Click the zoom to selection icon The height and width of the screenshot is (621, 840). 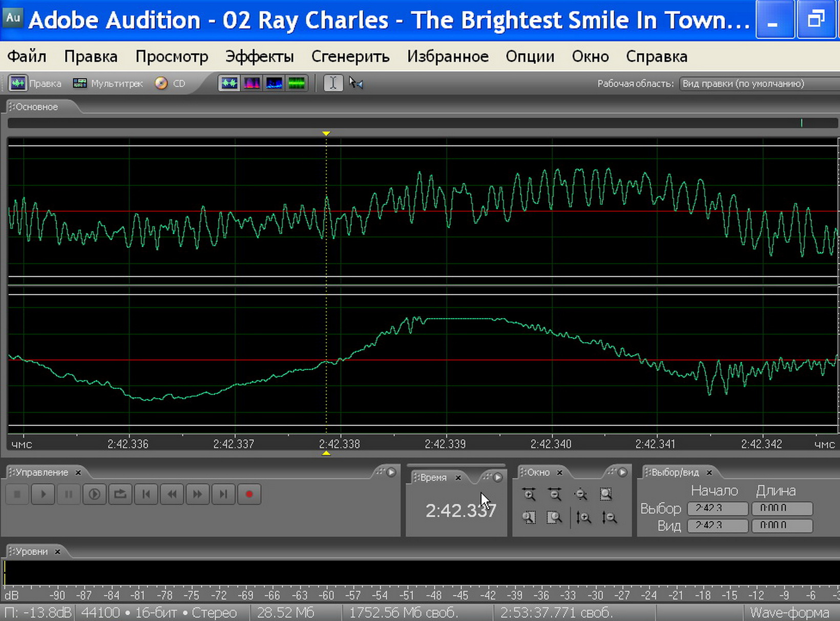click(606, 494)
